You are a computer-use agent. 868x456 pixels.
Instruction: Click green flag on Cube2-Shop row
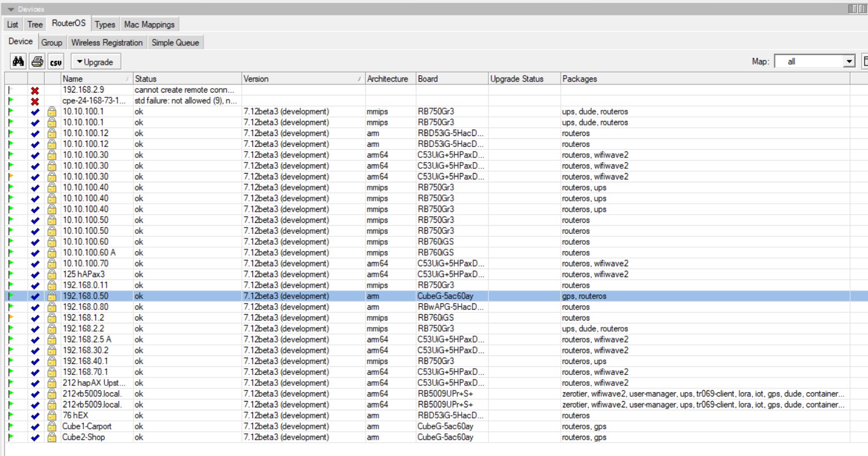[10, 437]
